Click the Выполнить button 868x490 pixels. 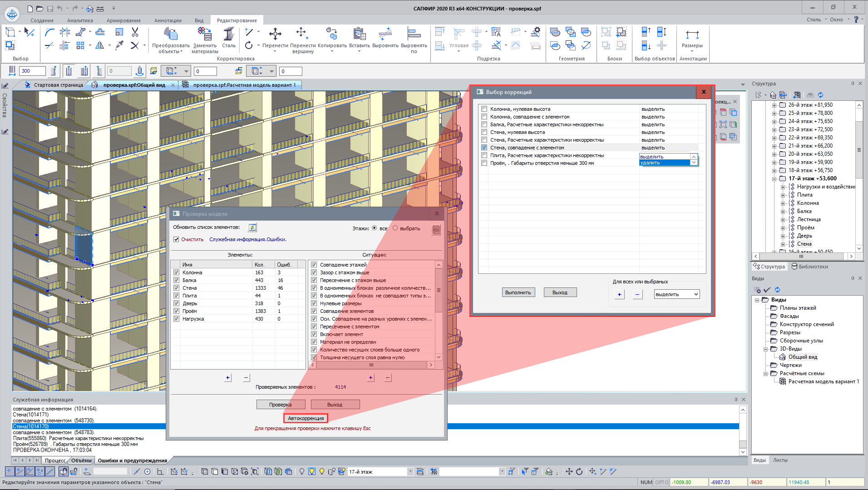pos(518,292)
